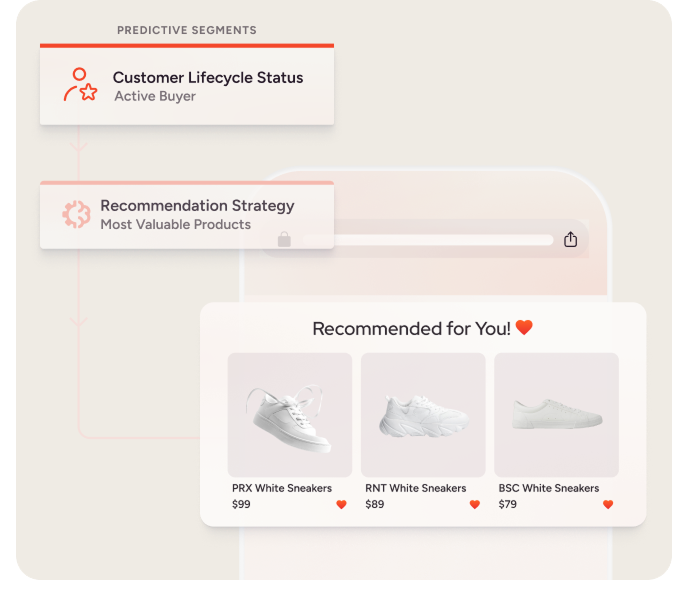This screenshot has width=688, height=596.
Task: Toggle favorite heart on PRX White Sneakers
Action: coord(341,505)
